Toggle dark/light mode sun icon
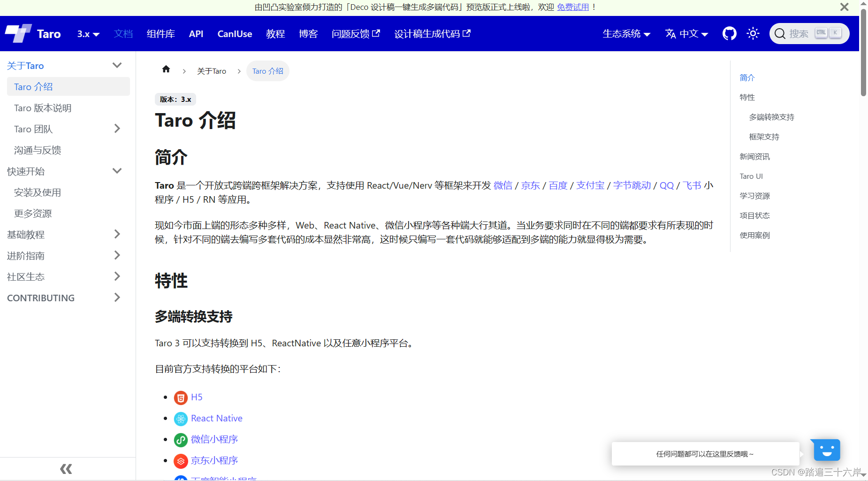 [753, 33]
